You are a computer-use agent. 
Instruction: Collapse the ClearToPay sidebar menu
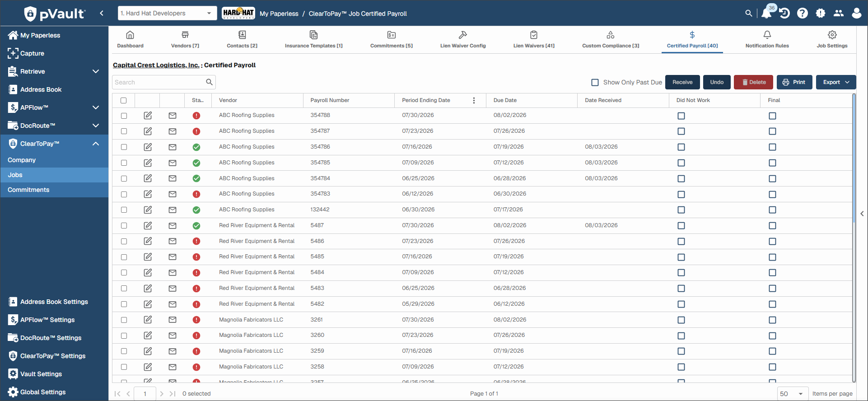tap(96, 144)
